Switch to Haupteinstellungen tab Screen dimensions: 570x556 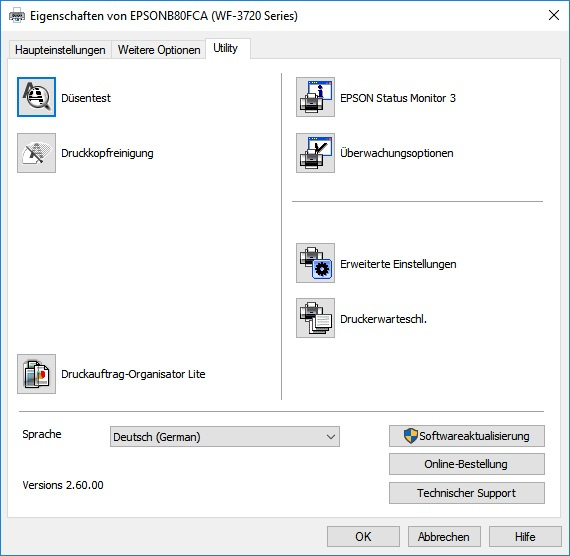[x=60, y=50]
